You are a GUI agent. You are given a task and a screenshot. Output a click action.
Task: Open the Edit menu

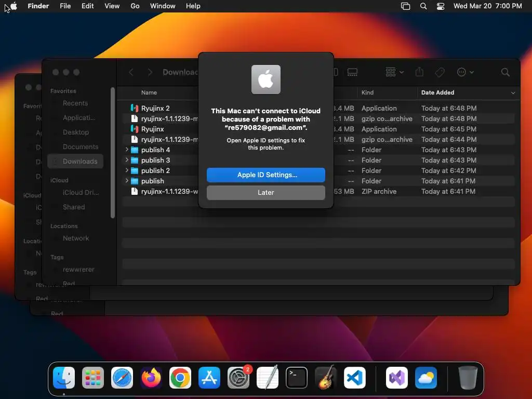click(x=87, y=6)
